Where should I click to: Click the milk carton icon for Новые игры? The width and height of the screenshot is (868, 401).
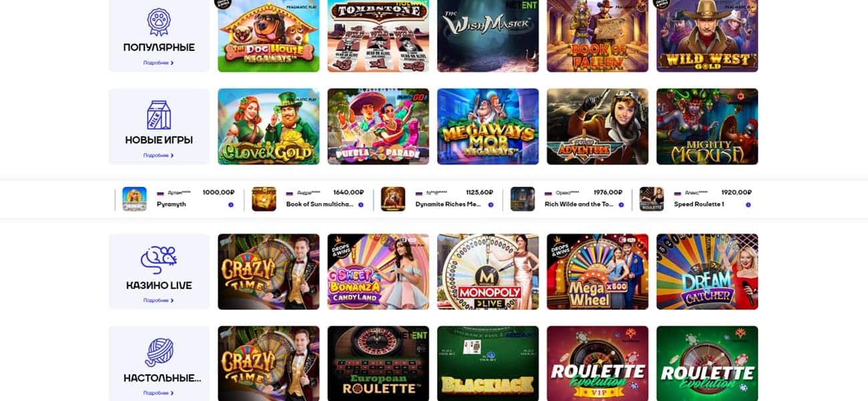159,115
